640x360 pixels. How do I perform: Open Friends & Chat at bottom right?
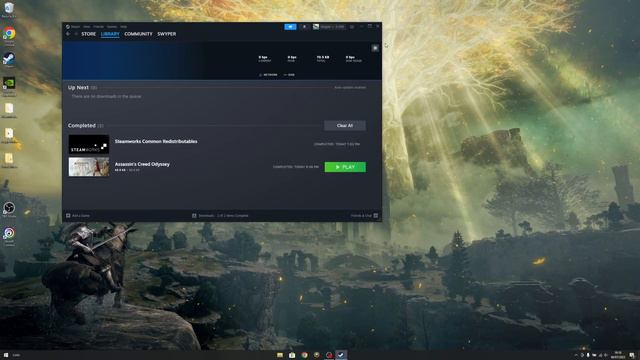tap(364, 216)
